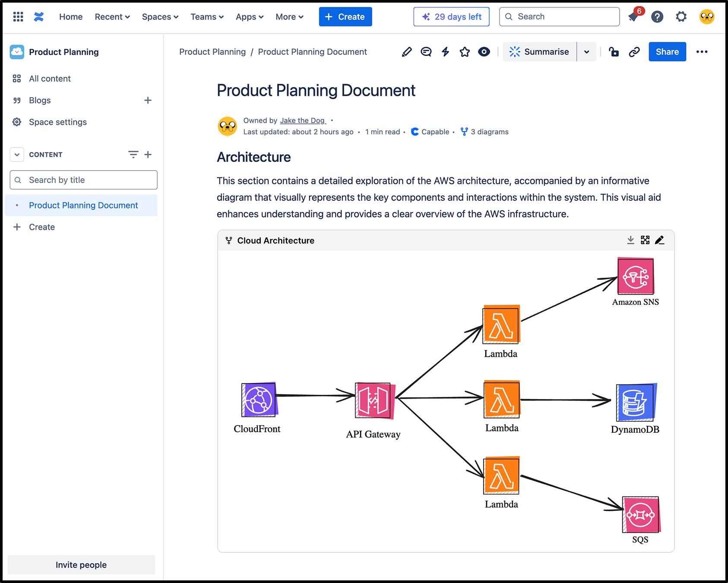Select the top Lambda node below Amazon SNS
Viewport: 728px width, 583px height.
pos(501,324)
